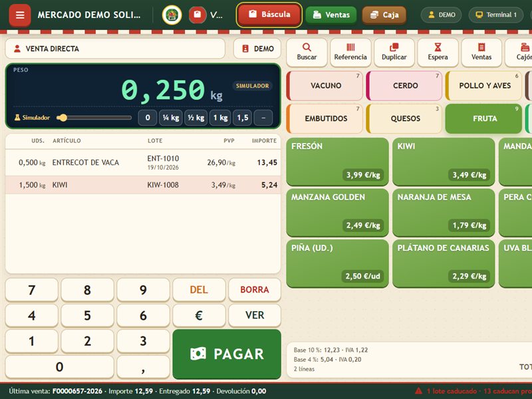
Task: Add PLÁTANO DE CANARIAS product
Action: click(444, 263)
